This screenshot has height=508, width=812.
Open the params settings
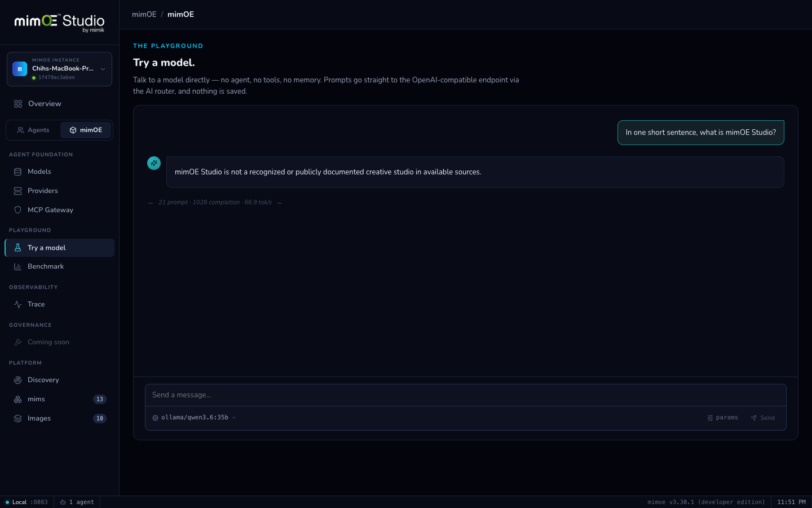coord(722,418)
